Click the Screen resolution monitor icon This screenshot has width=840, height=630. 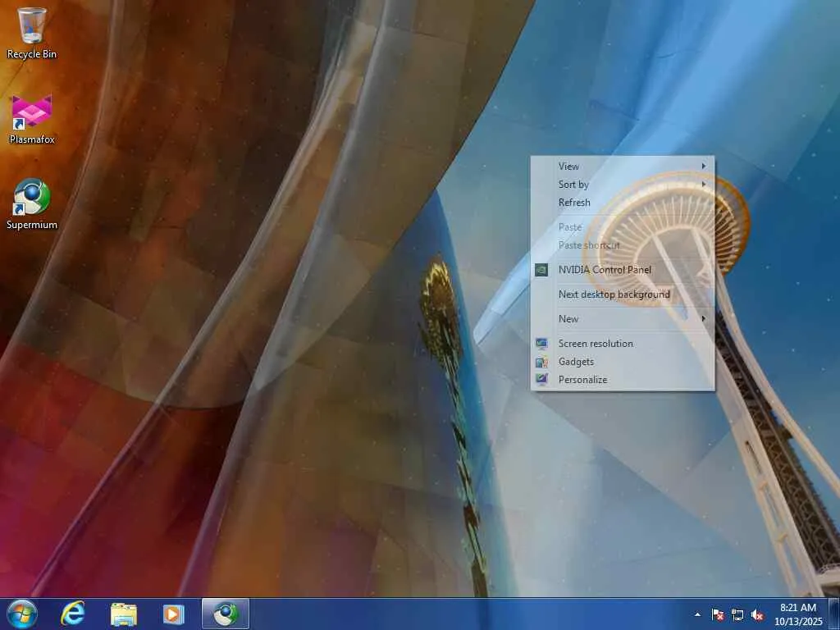point(541,344)
